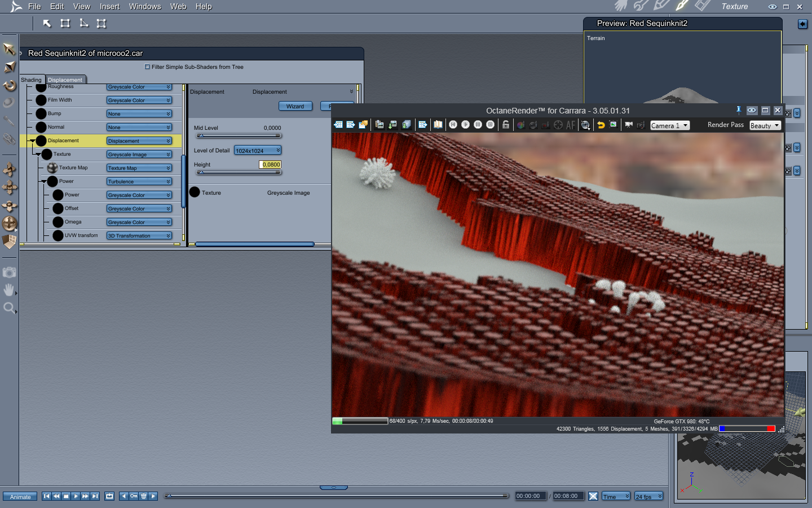
Task: Toggle the loop playback button
Action: 109,496
